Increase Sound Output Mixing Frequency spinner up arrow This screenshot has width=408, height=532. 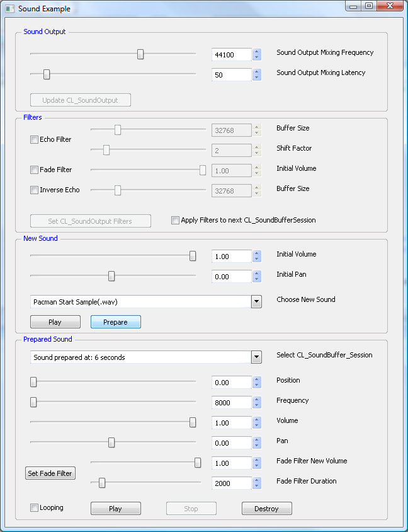tap(256, 52)
